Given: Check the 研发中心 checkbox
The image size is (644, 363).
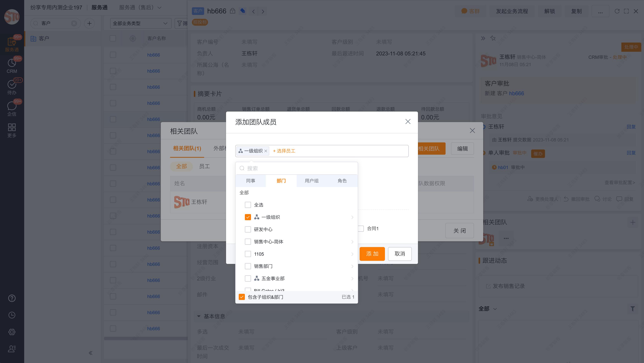Looking at the screenshot, I should pyautogui.click(x=248, y=229).
